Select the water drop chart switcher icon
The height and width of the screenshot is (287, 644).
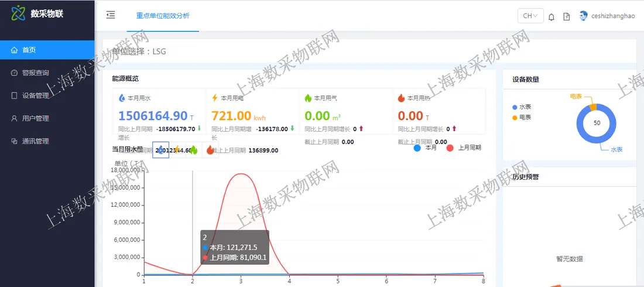pos(160,150)
